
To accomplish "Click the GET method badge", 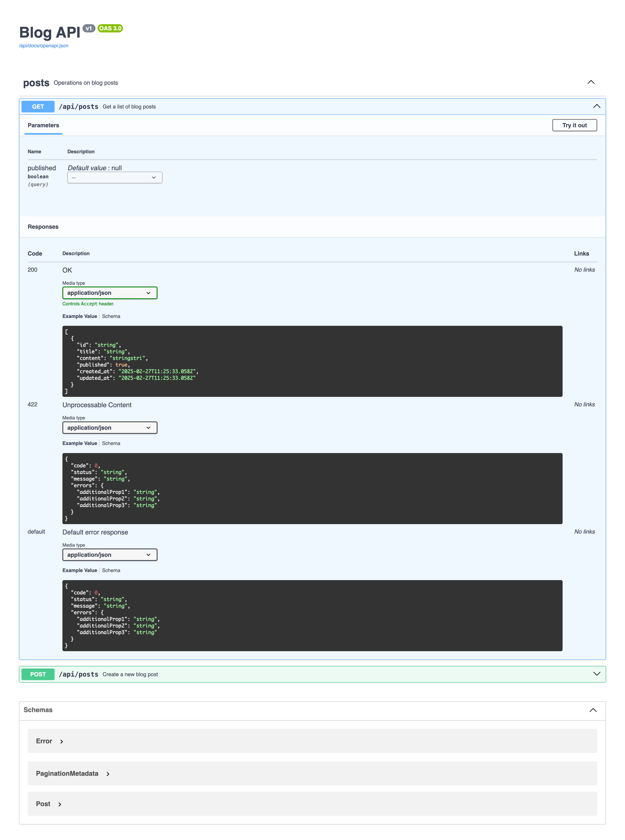I will point(38,107).
